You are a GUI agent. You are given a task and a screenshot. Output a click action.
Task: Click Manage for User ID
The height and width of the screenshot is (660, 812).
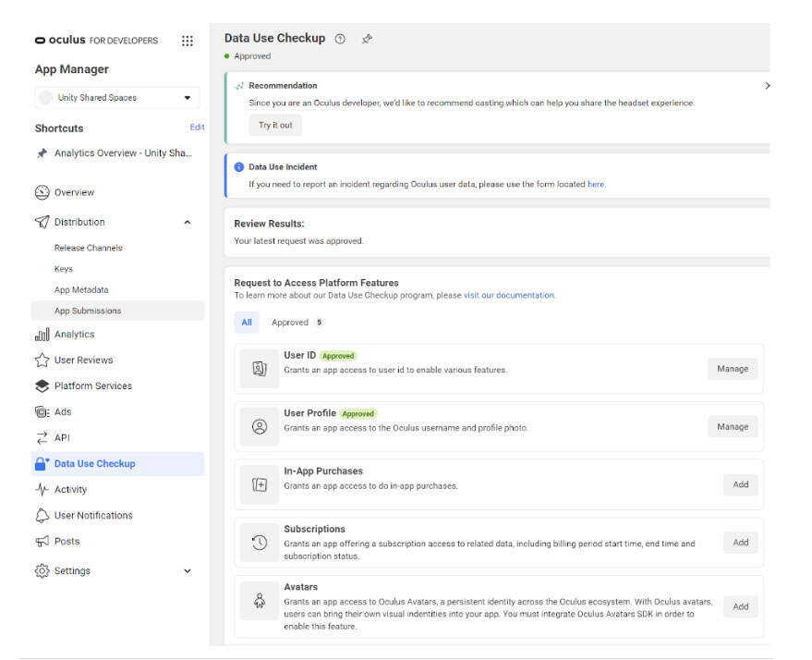tap(733, 369)
